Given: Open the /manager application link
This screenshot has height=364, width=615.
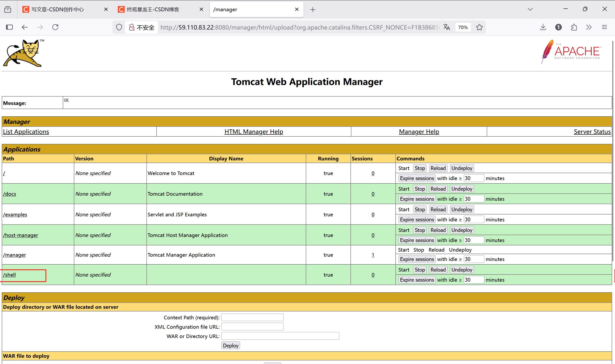Looking at the screenshot, I should click(x=14, y=255).
